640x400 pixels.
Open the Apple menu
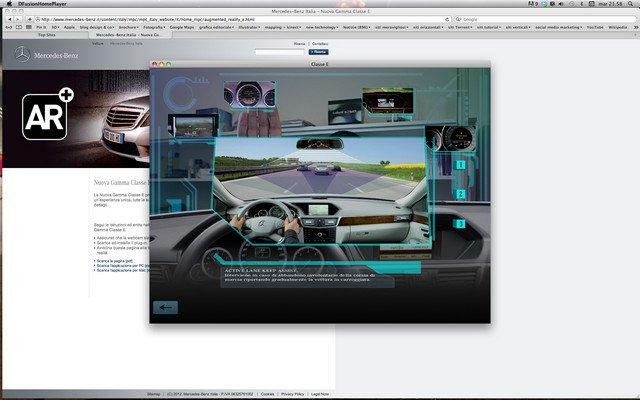point(7,4)
